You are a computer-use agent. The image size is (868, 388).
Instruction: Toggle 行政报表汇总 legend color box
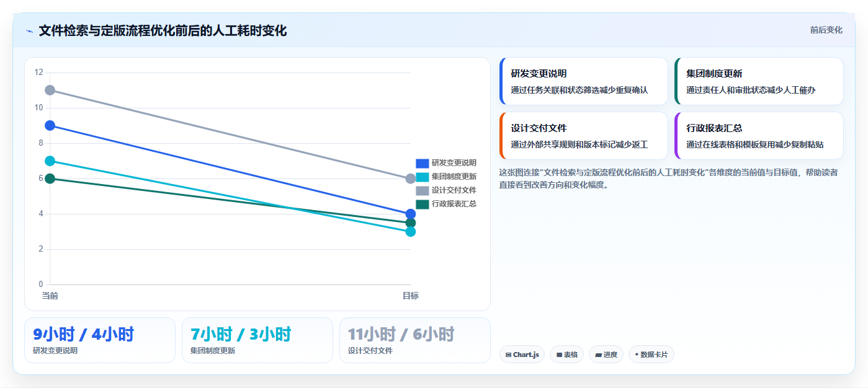(422, 204)
